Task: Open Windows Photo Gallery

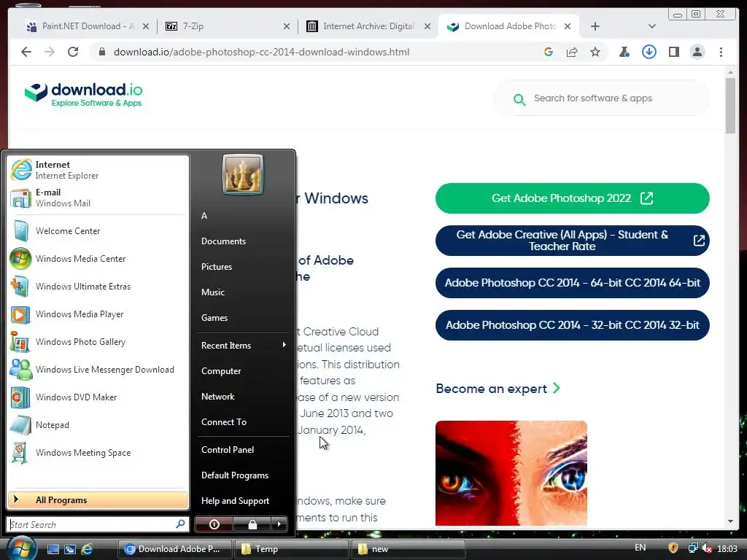Action: point(98,342)
